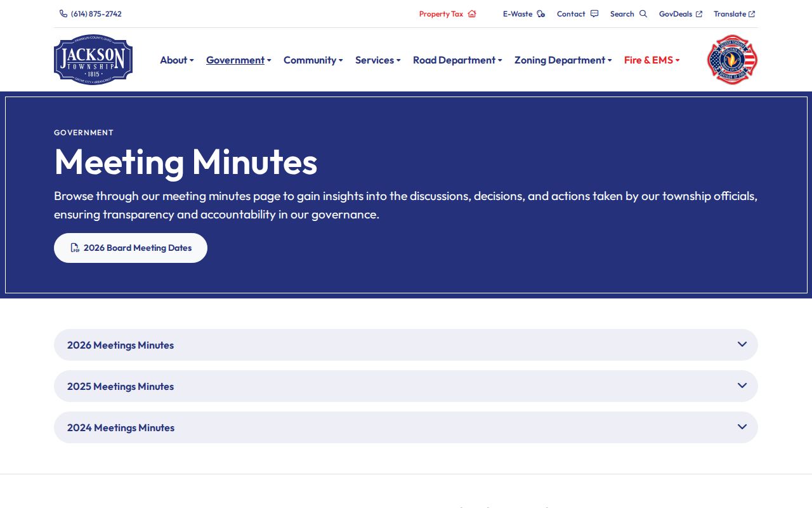Screen dimensions: 812x508
Task: Click the Translate external link icon
Action: click(x=752, y=14)
